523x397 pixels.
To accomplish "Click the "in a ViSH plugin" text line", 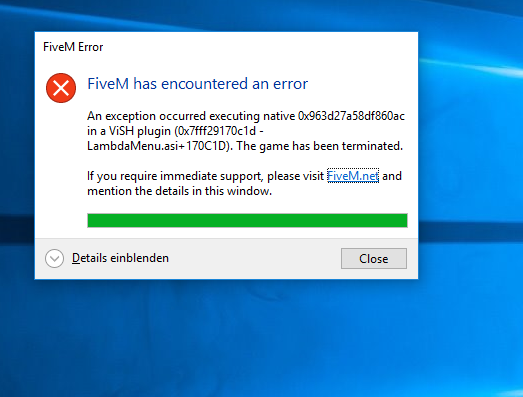I will click(x=129, y=131).
